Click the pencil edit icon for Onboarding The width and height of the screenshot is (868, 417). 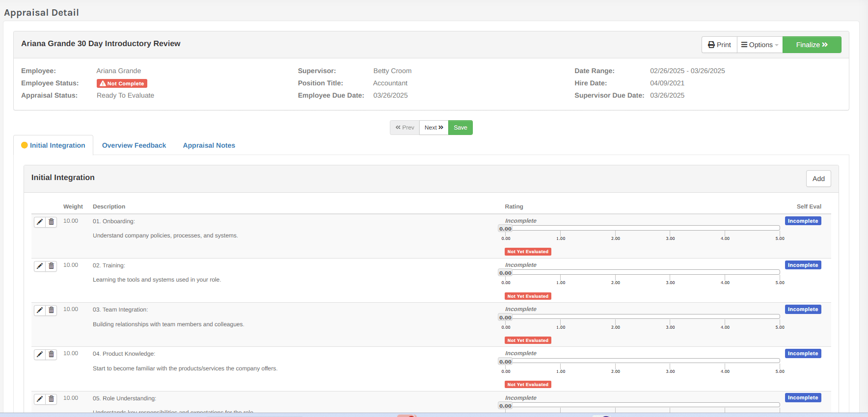click(x=40, y=222)
